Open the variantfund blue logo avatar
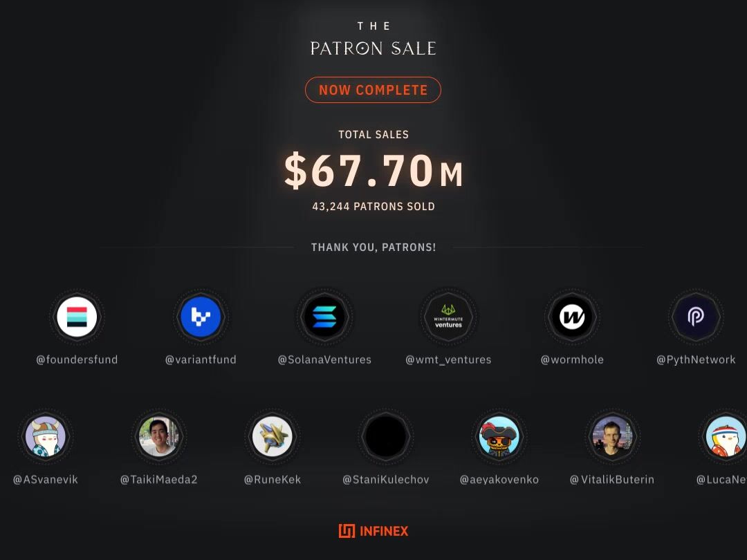The image size is (747, 560). point(201,317)
